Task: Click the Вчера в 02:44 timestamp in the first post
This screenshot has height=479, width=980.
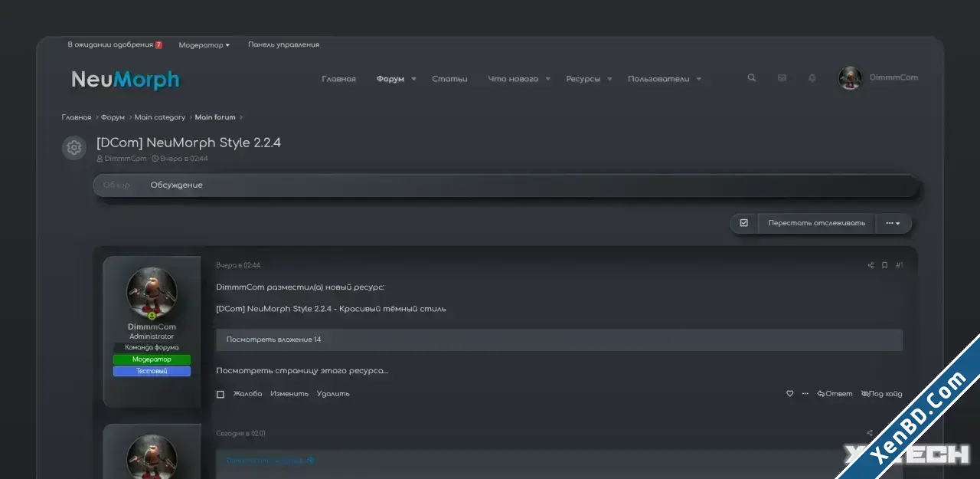Action: [x=238, y=265]
